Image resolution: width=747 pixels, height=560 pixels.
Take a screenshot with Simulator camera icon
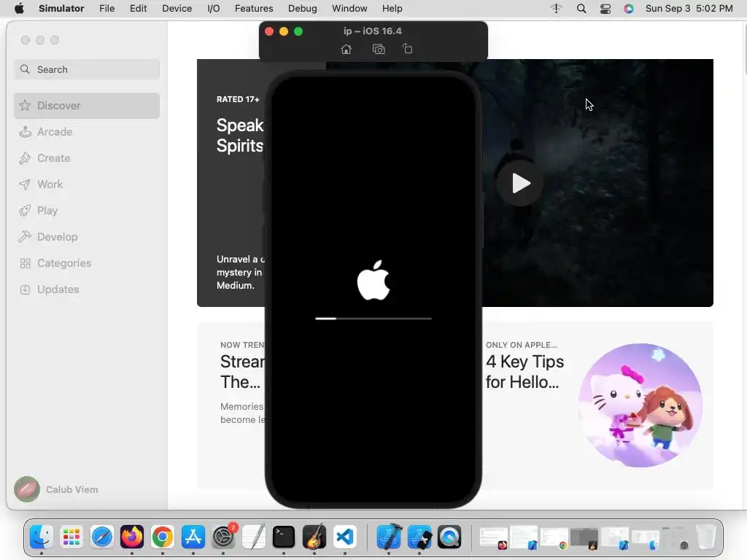[379, 49]
